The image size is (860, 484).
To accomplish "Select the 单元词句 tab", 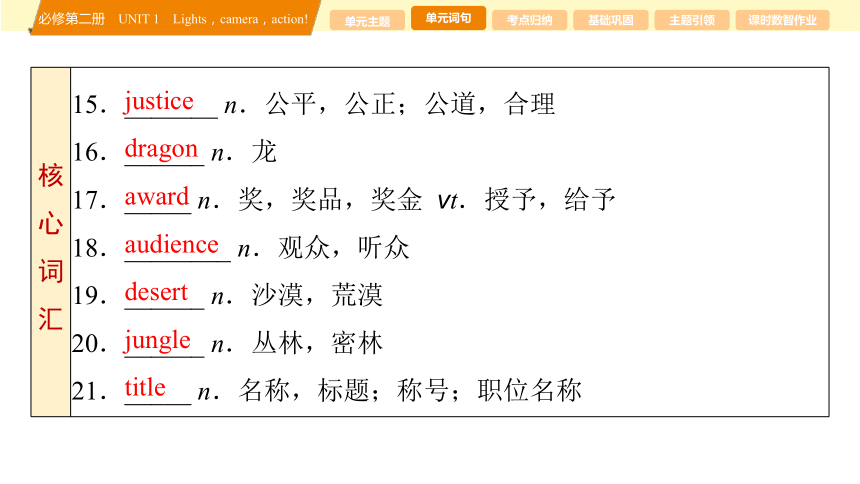I will pyautogui.click(x=448, y=18).
